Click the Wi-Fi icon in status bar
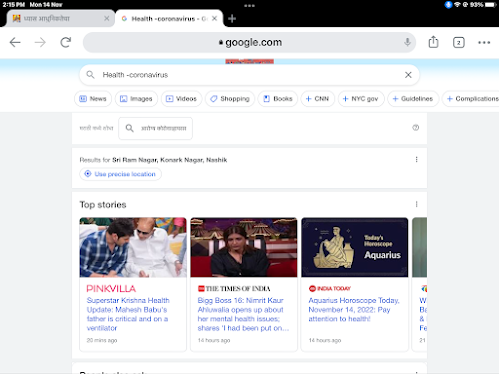The height and width of the screenshot is (374, 499). point(457,5)
